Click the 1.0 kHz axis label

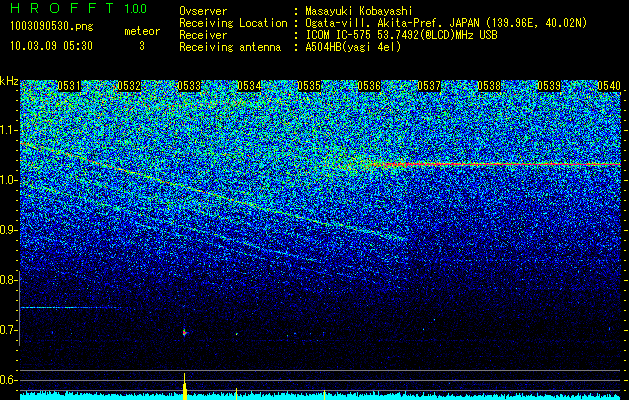click(8, 180)
